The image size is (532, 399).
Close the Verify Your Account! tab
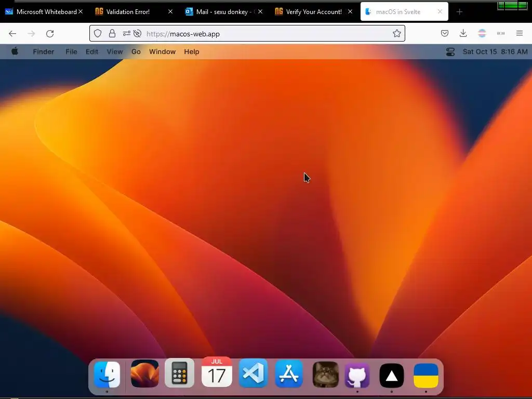pyautogui.click(x=350, y=11)
